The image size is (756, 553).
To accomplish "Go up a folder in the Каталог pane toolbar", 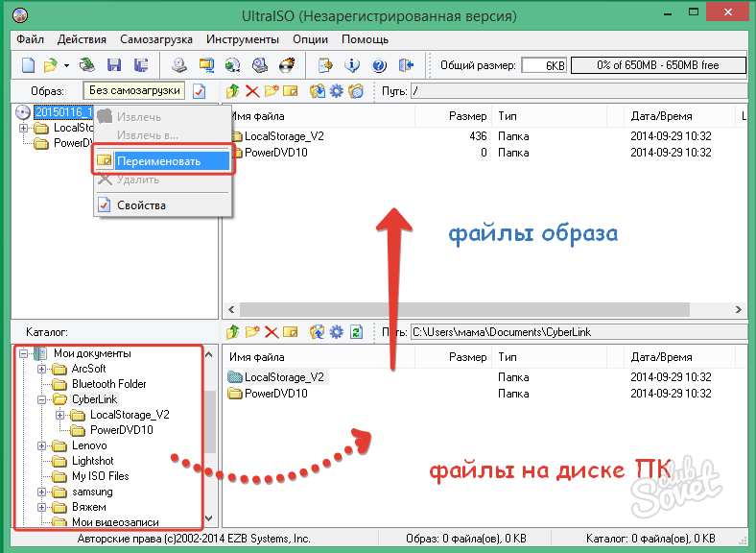I will tap(233, 332).
